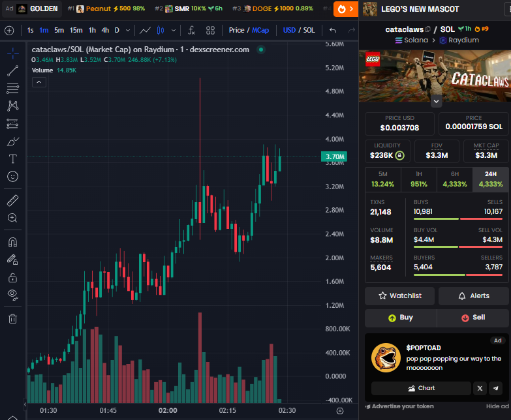
Task: Open the indicators fx menu
Action: (191, 30)
